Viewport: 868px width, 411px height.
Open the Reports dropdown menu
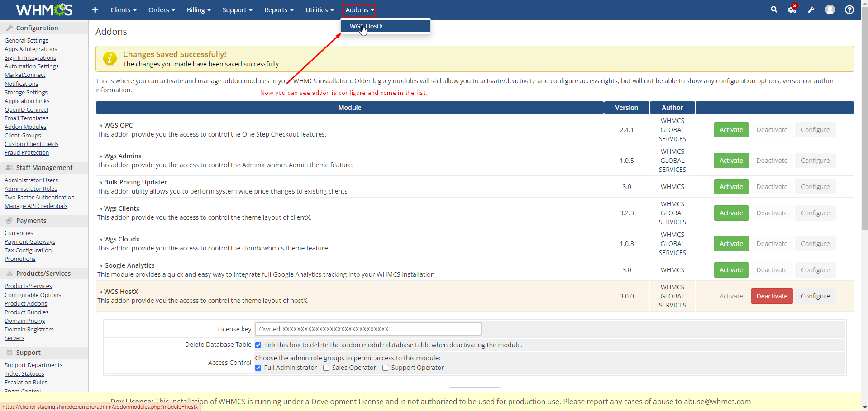click(x=278, y=10)
